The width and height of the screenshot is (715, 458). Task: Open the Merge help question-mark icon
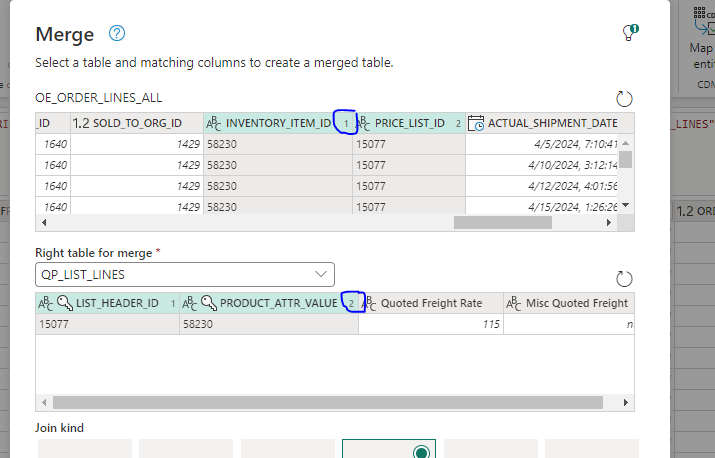(117, 33)
